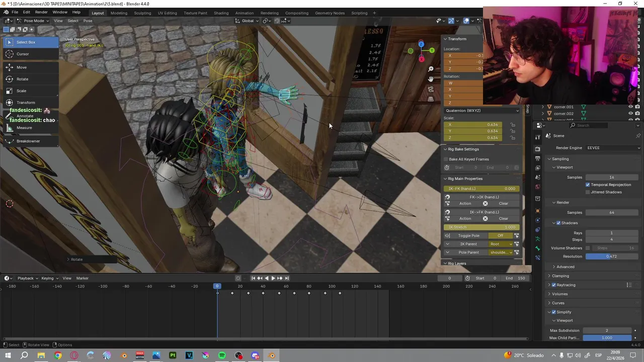The width and height of the screenshot is (644, 362).
Task: Open the Object properties tab
Action: pyautogui.click(x=537, y=211)
